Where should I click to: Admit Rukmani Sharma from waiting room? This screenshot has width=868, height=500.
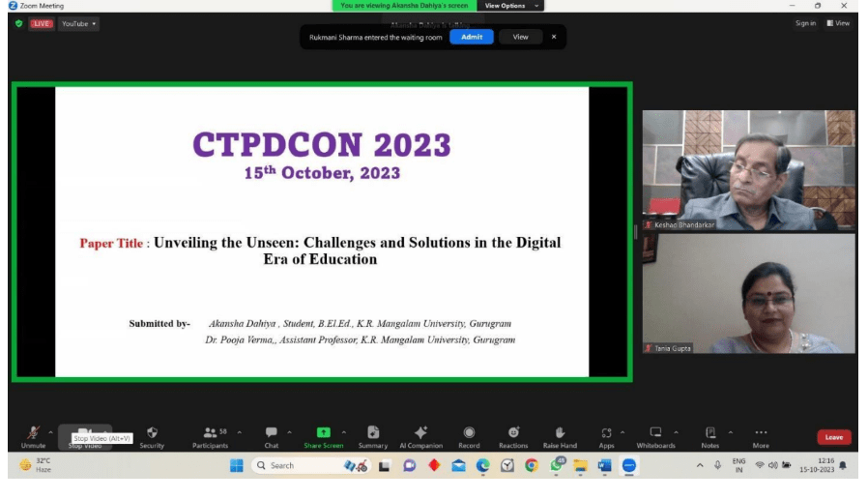(471, 37)
